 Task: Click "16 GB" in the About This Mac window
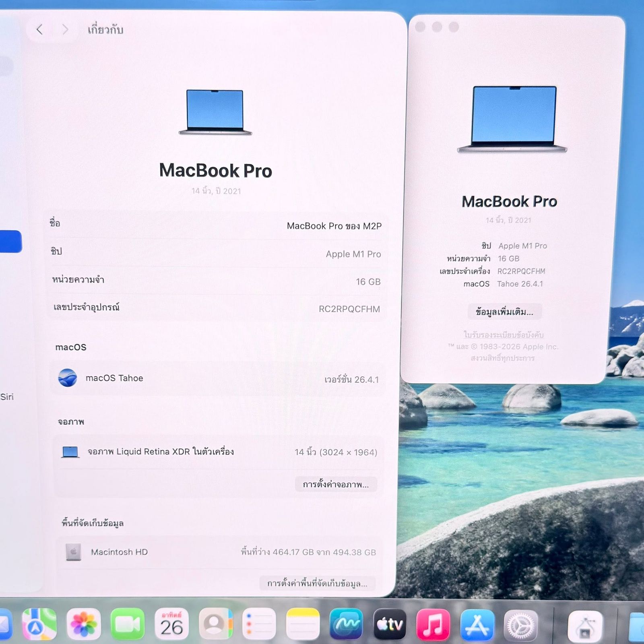pos(508,258)
